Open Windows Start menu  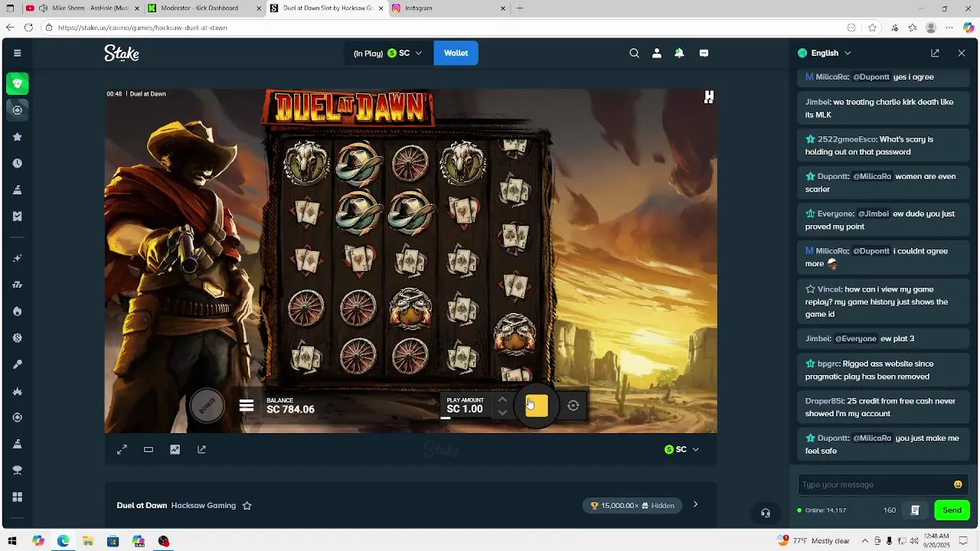point(13,541)
